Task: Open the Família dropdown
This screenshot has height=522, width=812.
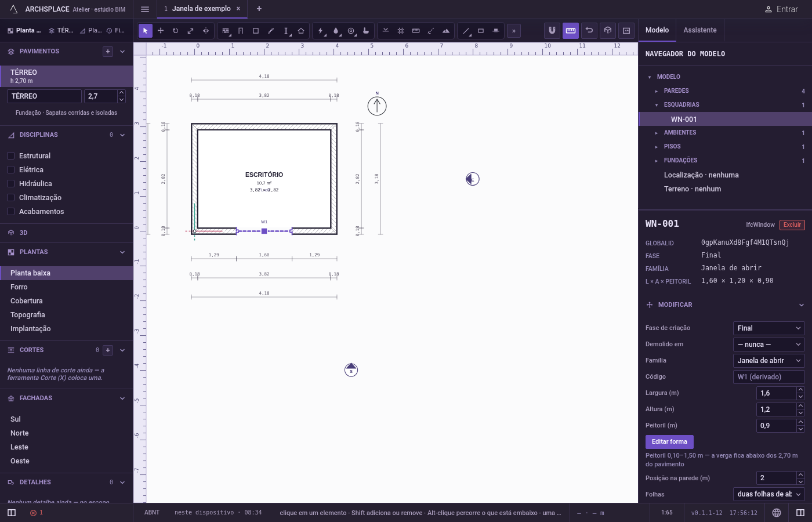Action: tap(769, 361)
